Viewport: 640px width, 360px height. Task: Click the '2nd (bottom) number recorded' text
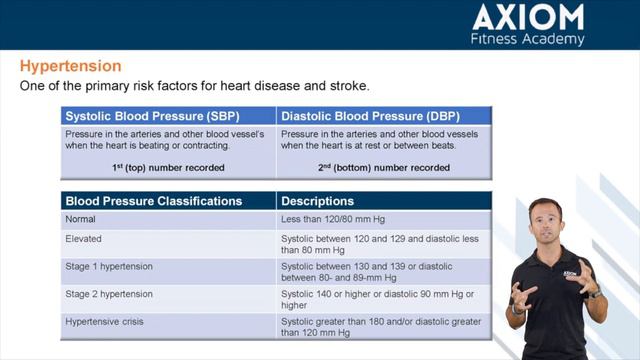pos(384,167)
